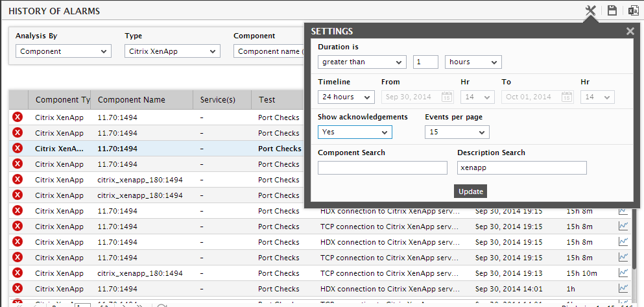The image size is (644, 307).
Task: Click critical icon of second citrix_xenapp_180:1494 row
Action: click(x=18, y=195)
